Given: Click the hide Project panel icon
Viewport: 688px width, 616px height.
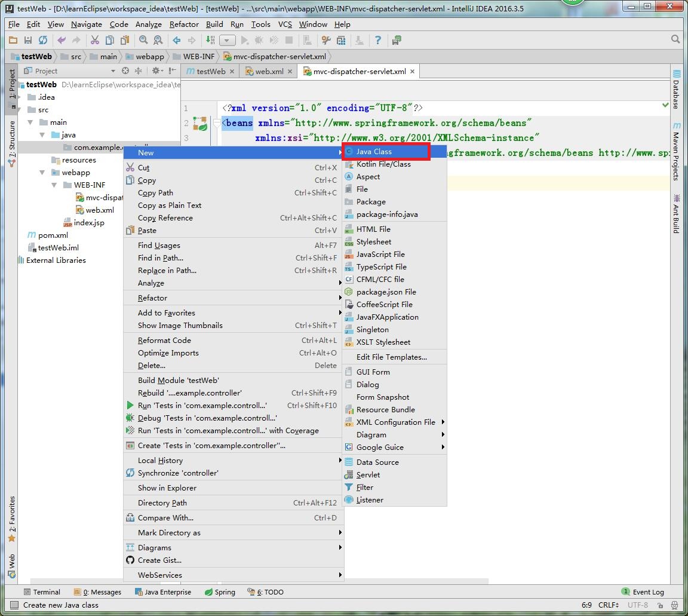Looking at the screenshot, I should click(173, 71).
